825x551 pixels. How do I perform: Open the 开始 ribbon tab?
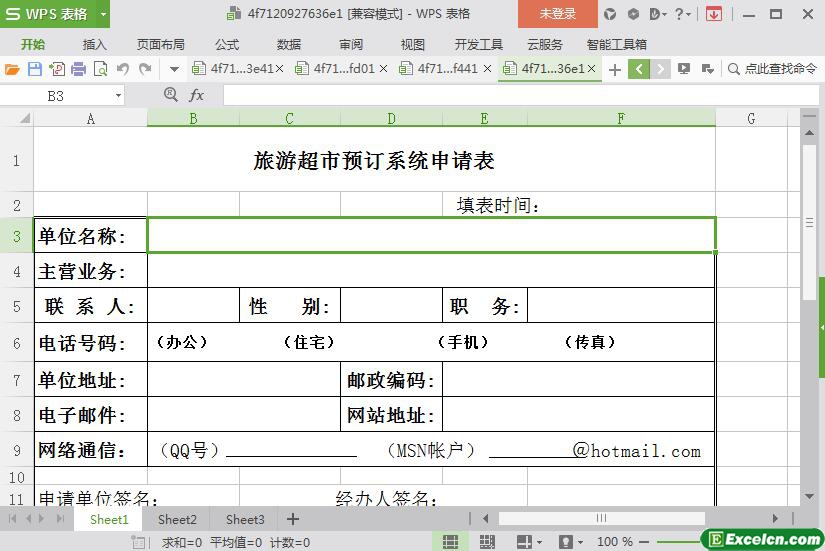(x=33, y=45)
